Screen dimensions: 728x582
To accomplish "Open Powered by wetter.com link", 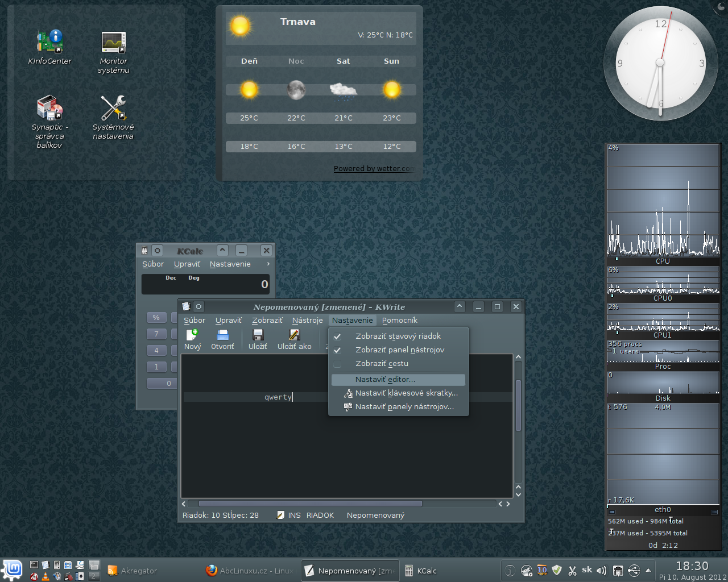I will point(374,168).
